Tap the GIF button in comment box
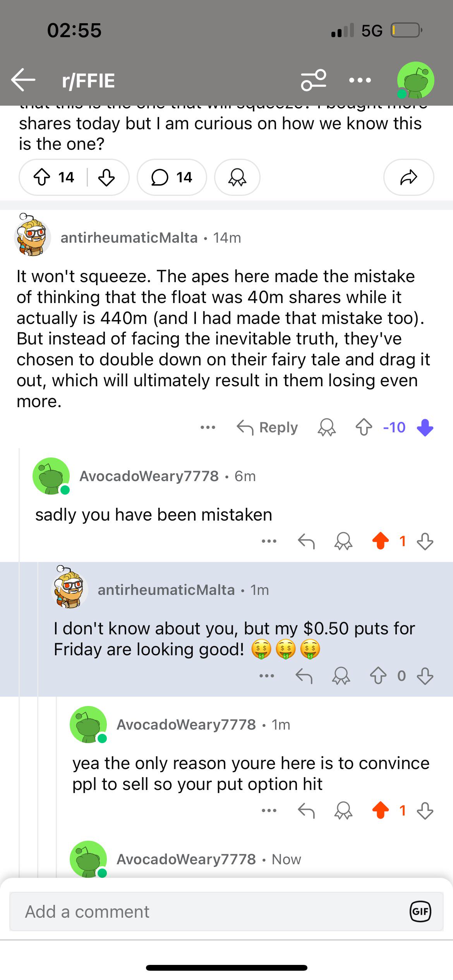 pos(420,911)
